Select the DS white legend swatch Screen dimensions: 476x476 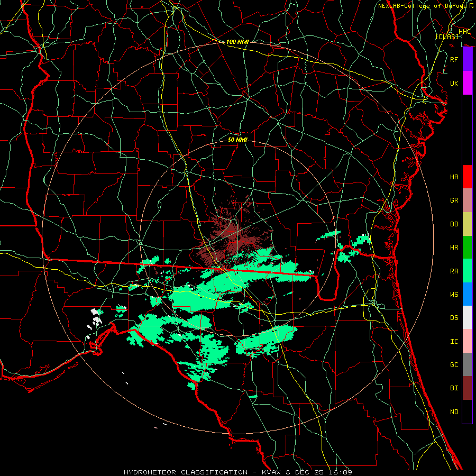pos(467,317)
